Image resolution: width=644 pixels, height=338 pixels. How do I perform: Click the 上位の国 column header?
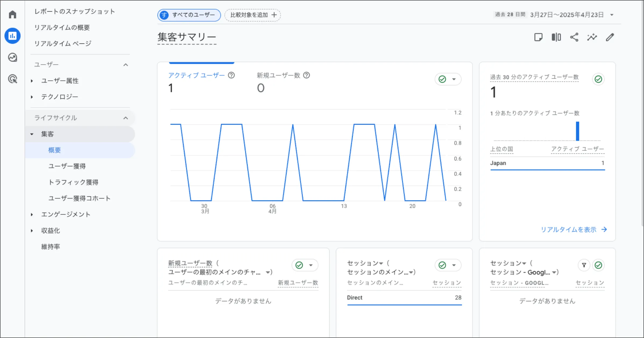point(502,149)
